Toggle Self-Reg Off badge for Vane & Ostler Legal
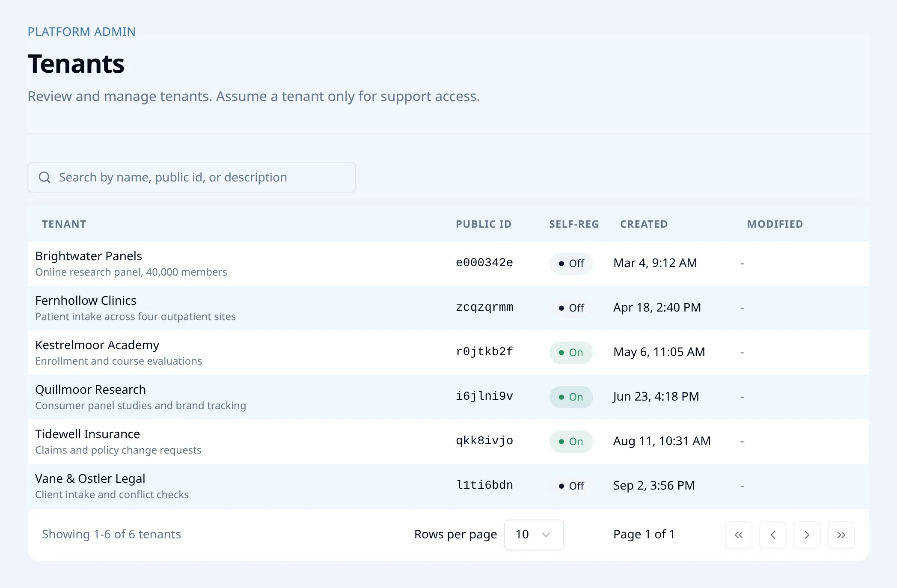 click(571, 486)
